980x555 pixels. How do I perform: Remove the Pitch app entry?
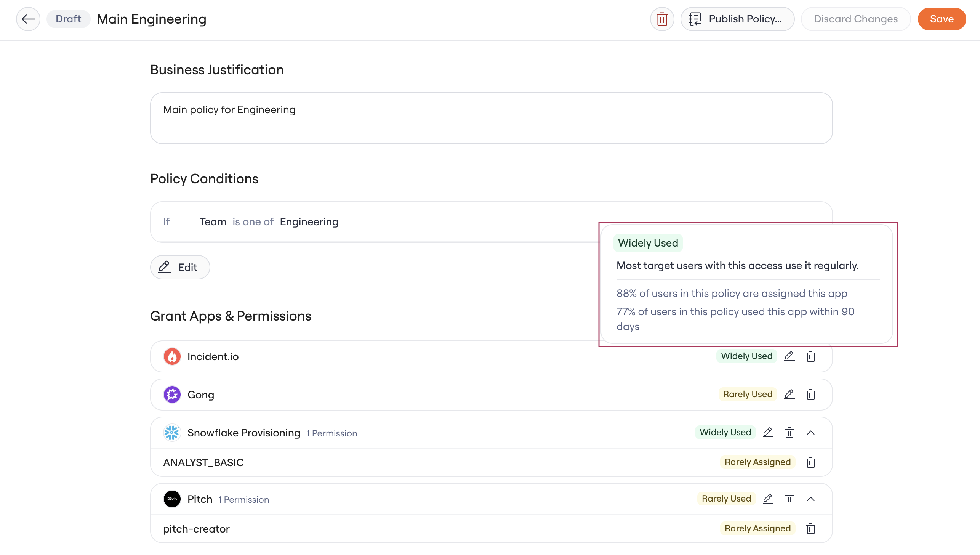[x=789, y=499]
